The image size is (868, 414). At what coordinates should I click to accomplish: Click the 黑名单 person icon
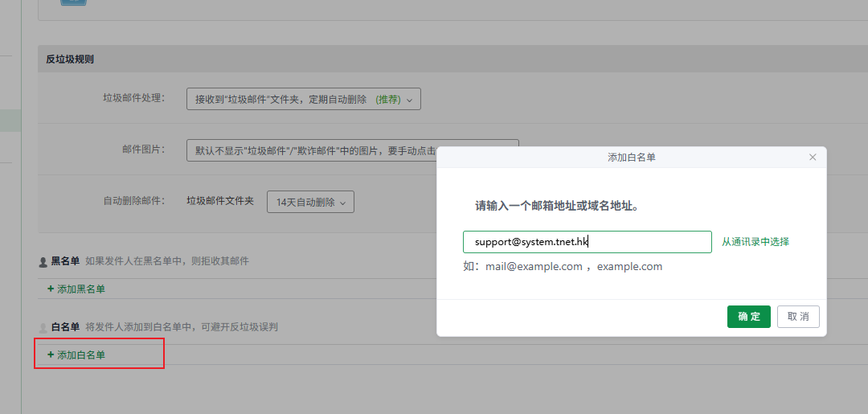point(43,261)
